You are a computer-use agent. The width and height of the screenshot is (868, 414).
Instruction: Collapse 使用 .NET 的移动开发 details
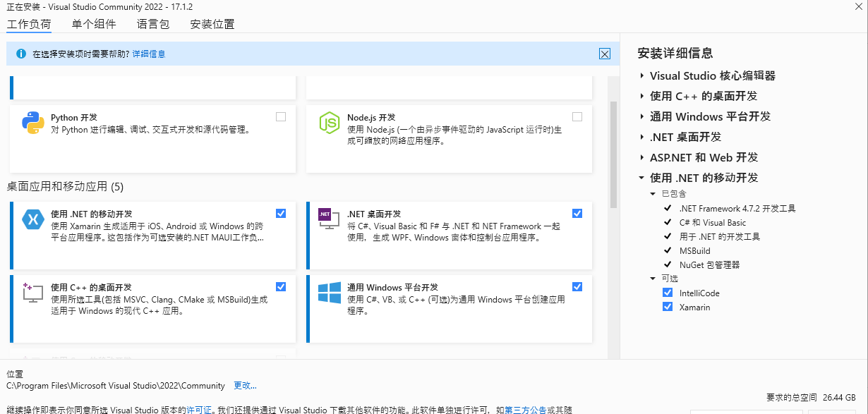pyautogui.click(x=641, y=178)
